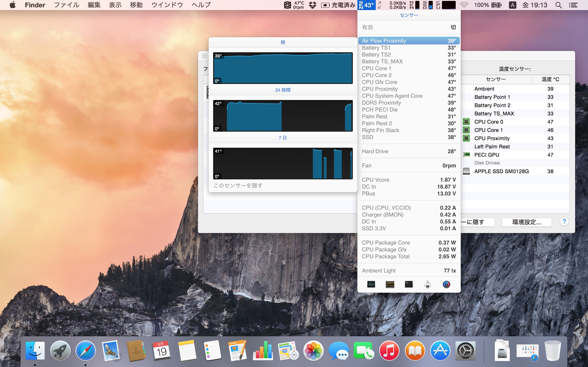Open Notification Center list icon
This screenshot has width=588, height=367.
pos(573,5)
